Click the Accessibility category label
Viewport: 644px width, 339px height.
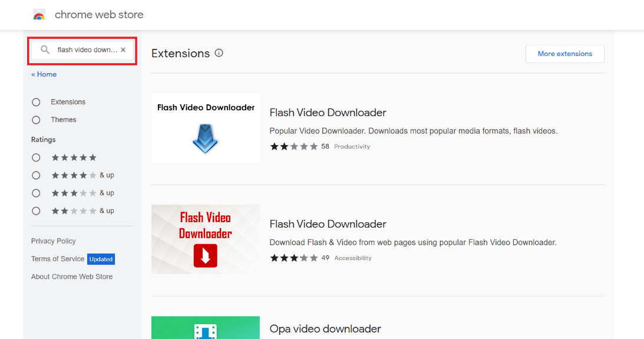click(353, 258)
